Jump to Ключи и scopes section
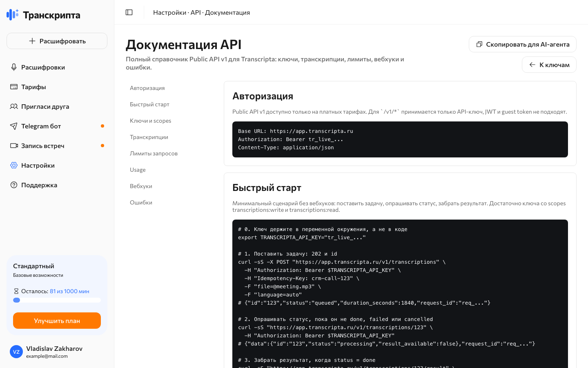Viewport: 588px width, 368px height. click(150, 121)
